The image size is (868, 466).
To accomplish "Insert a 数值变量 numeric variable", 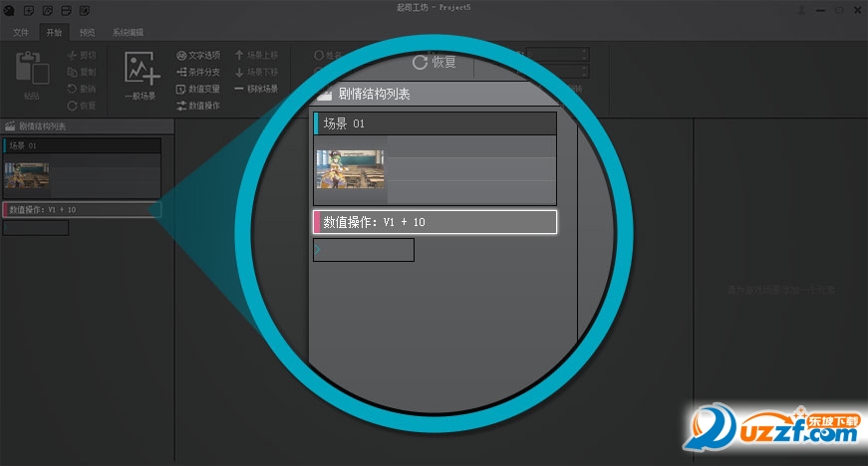I will (198, 89).
